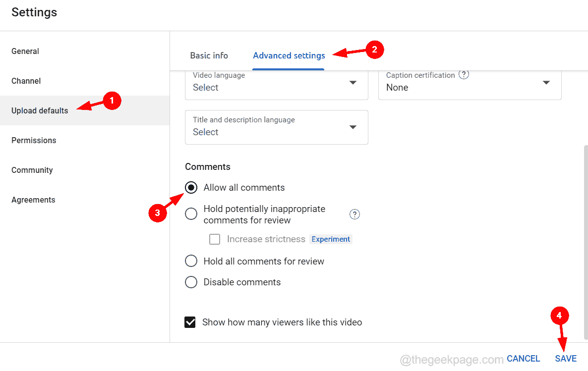Open the Advanced settings tab
This screenshot has height=371, width=588.
click(x=289, y=55)
